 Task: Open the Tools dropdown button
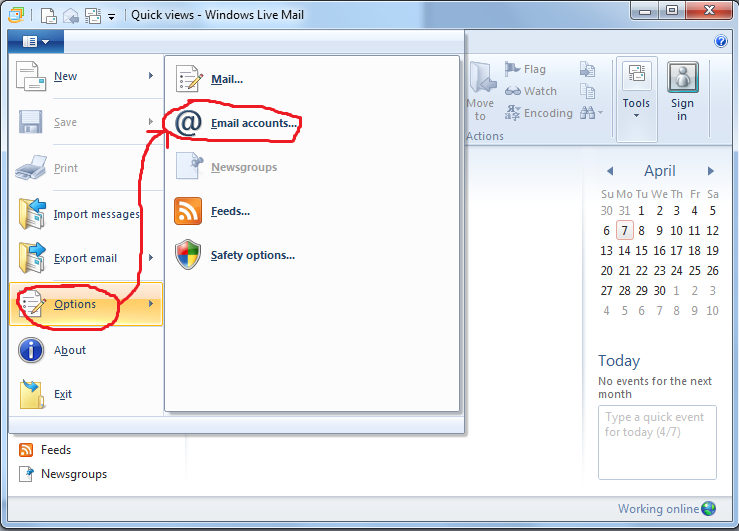(x=636, y=100)
